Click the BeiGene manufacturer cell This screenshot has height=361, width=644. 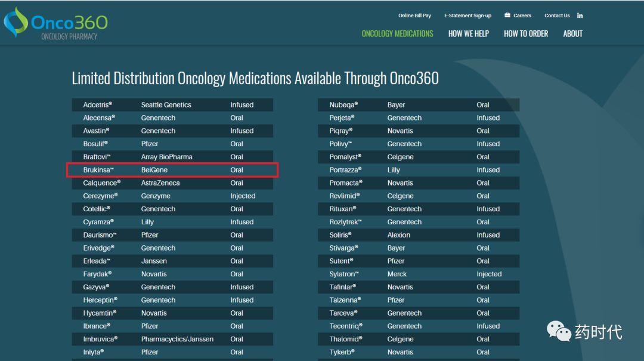(154, 170)
